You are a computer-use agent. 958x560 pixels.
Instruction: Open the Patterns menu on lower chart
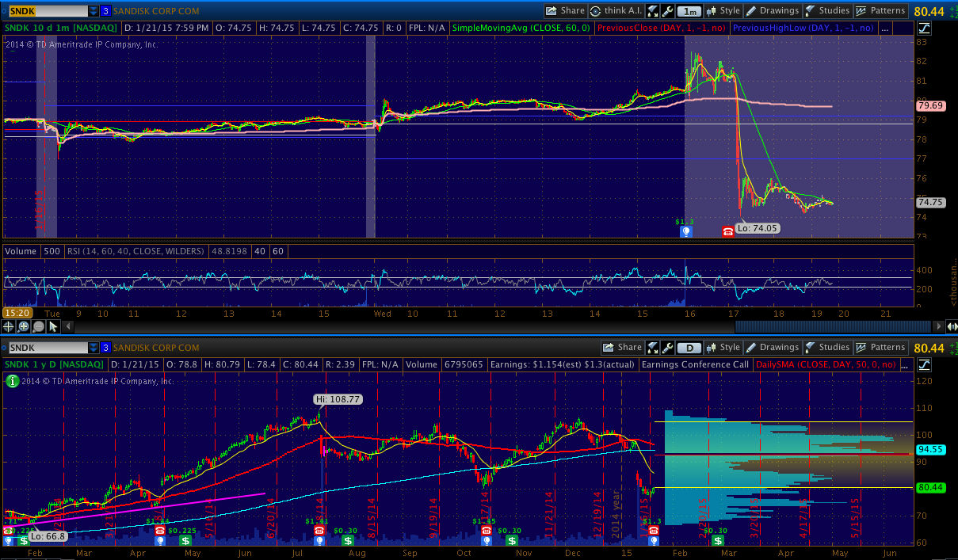pyautogui.click(x=881, y=348)
